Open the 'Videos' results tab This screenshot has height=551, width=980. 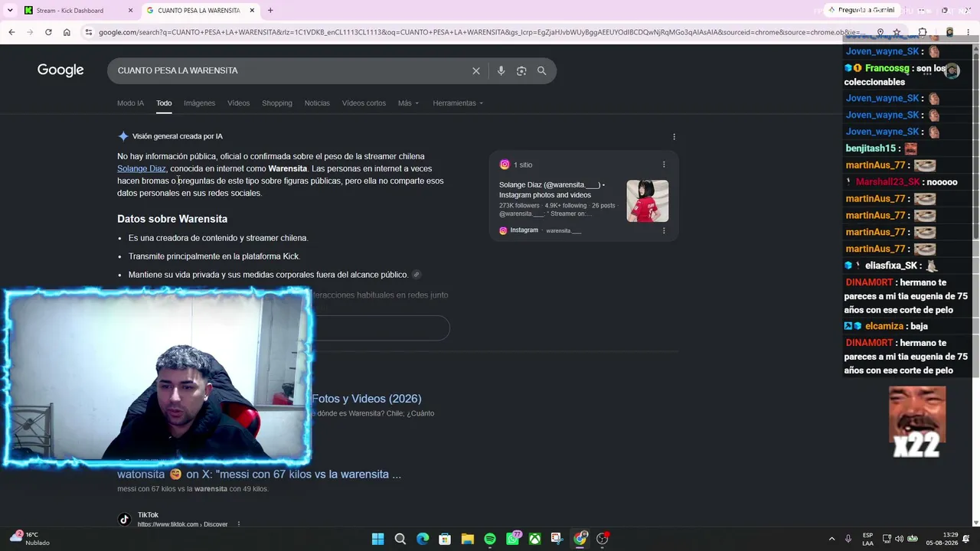(x=238, y=103)
